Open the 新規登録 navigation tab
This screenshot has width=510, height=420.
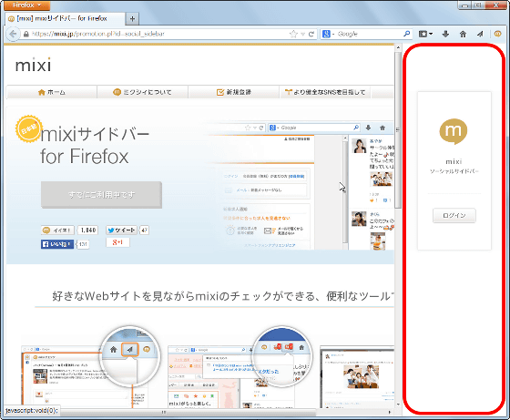[233, 92]
